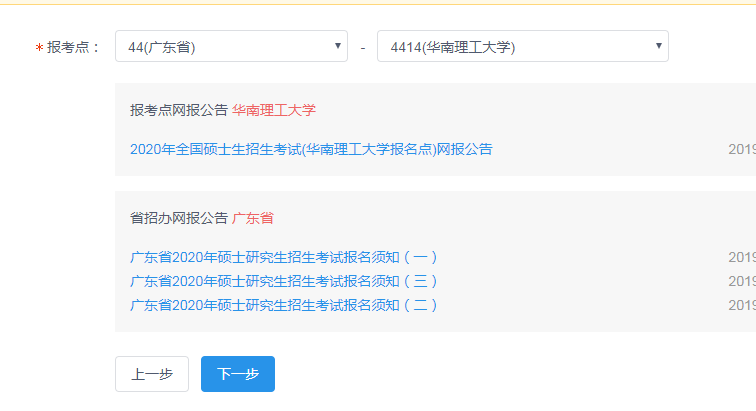Open 广东省2020年硕士研究生招生考试报名须知（二）
This screenshot has height=411, width=756.
[x=284, y=305]
